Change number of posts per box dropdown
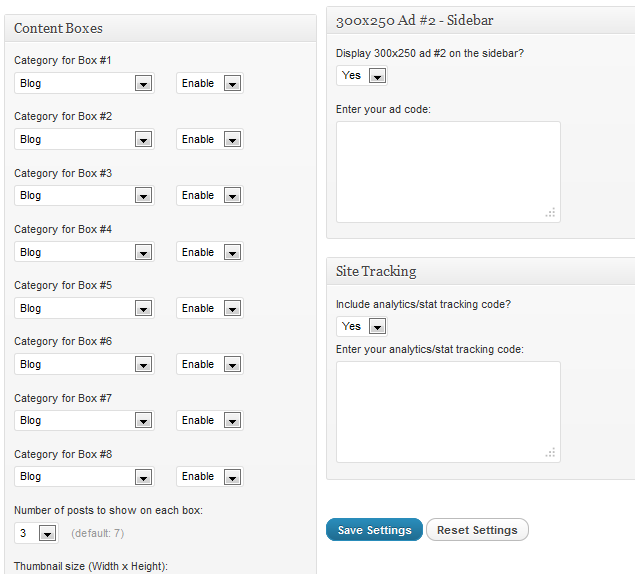 pos(36,533)
